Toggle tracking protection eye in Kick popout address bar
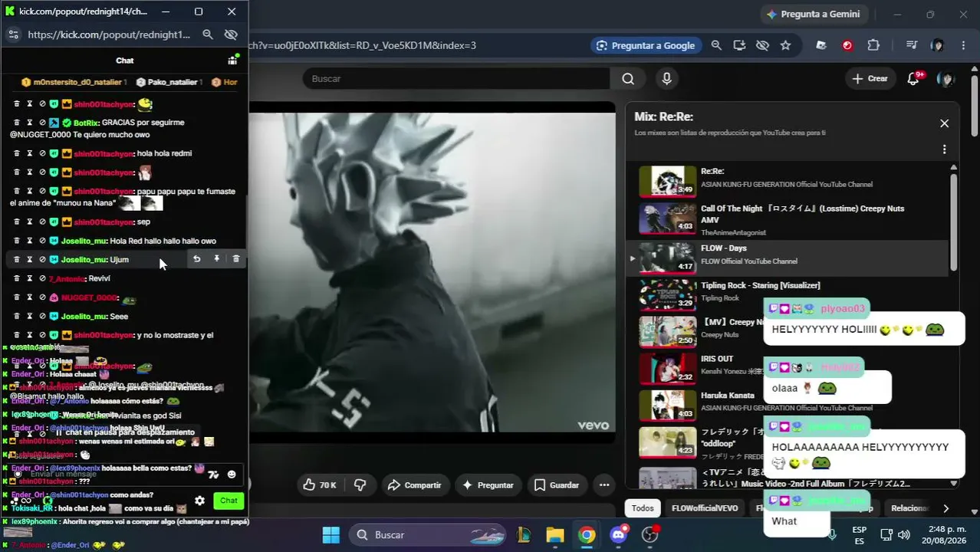This screenshot has width=980, height=552. coord(231,34)
